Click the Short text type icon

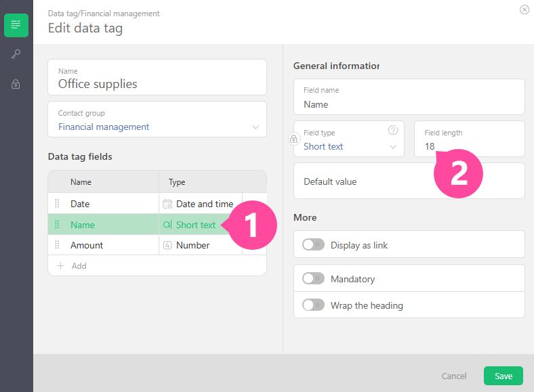[x=167, y=225]
